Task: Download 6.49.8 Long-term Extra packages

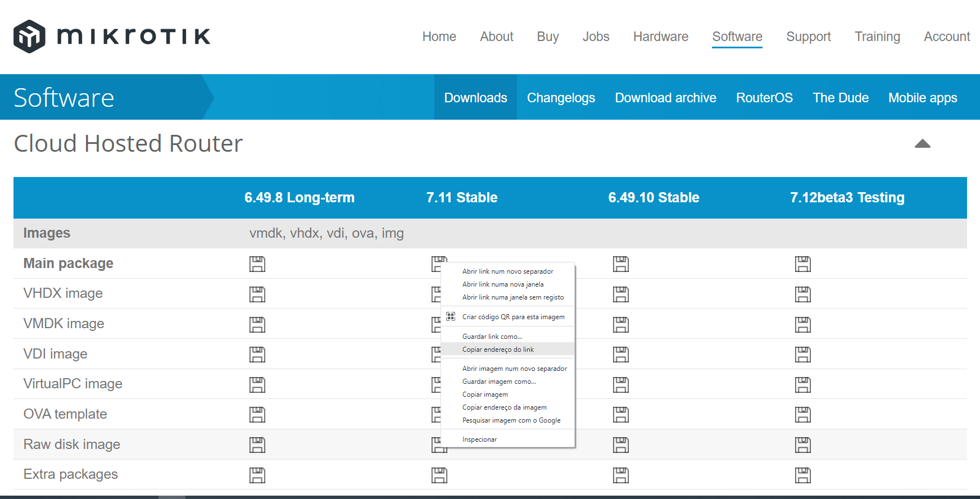Action: 257,475
